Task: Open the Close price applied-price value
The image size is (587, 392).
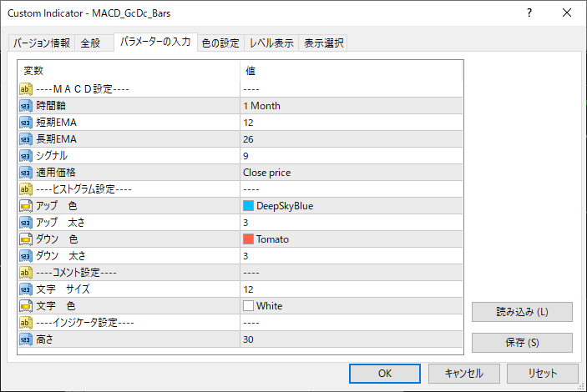Action: coord(351,173)
